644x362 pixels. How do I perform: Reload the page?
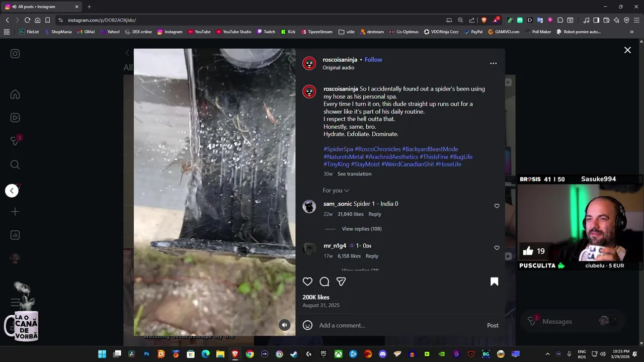click(27, 20)
